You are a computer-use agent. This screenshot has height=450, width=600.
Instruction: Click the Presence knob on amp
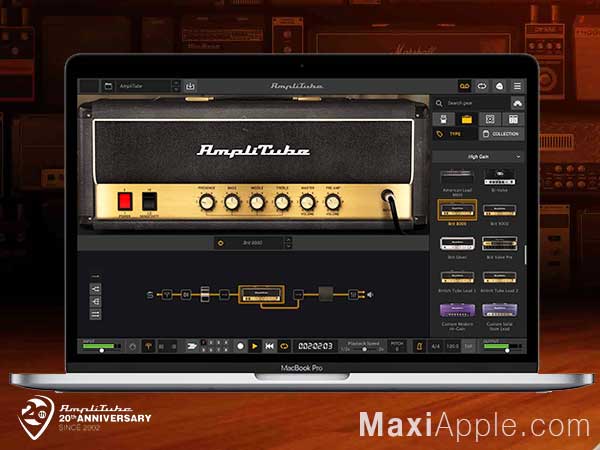pyautogui.click(x=207, y=202)
